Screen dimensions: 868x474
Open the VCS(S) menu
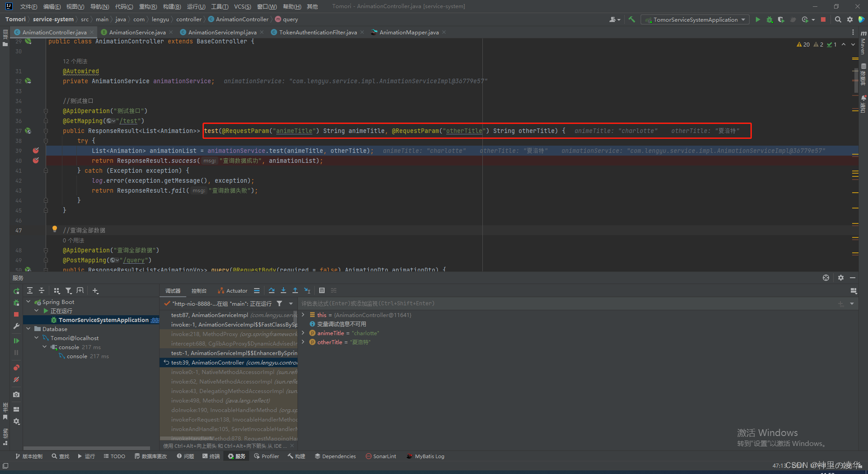click(242, 6)
